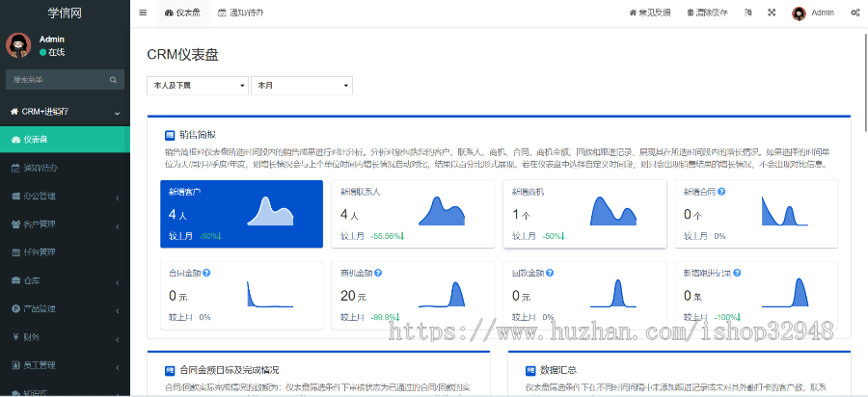Expand 仓库 in the sidebar
868x397 pixels.
(x=65, y=280)
